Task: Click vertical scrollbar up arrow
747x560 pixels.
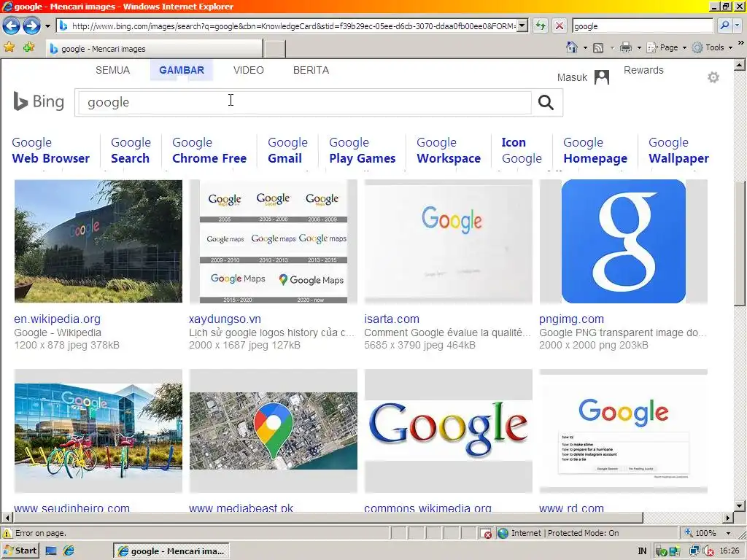Action: tap(740, 65)
